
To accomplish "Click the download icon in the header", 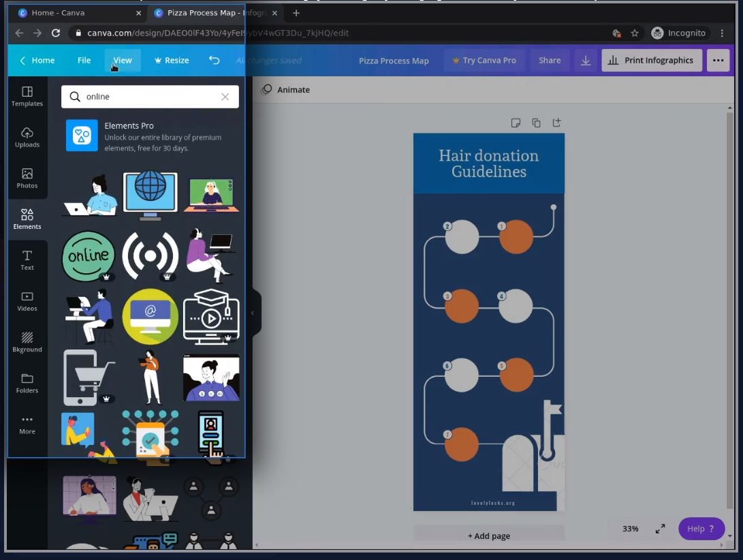I will click(586, 60).
